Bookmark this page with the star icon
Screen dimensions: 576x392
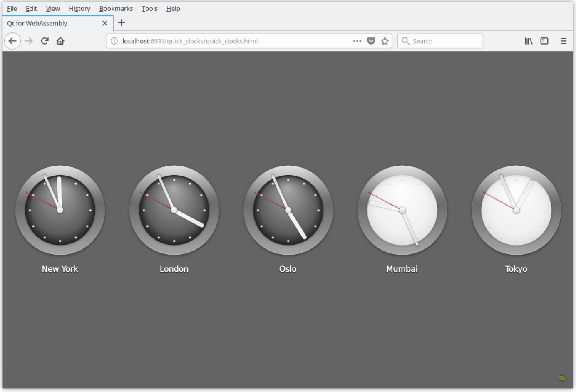click(x=385, y=41)
